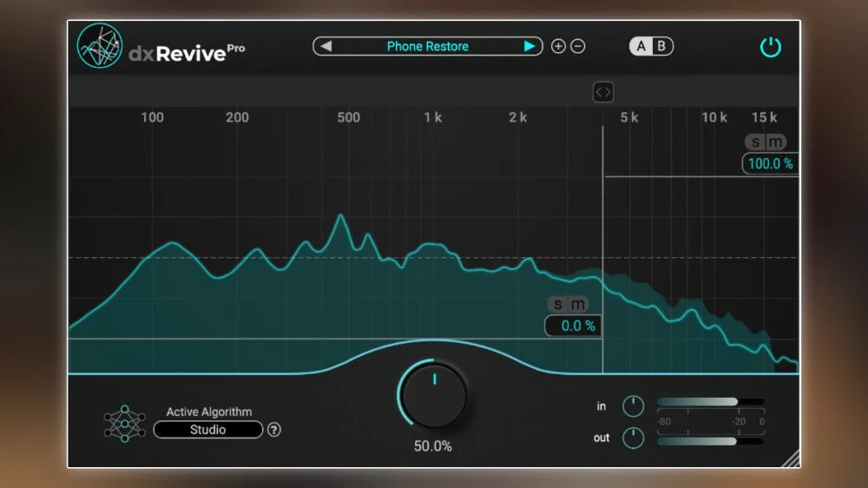Image resolution: width=868 pixels, height=488 pixels.
Task: Solo the low band with s button
Action: 558,304
